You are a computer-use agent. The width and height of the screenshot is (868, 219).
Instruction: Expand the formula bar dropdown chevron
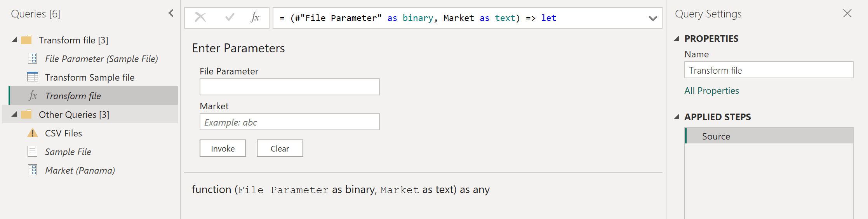[x=653, y=18]
